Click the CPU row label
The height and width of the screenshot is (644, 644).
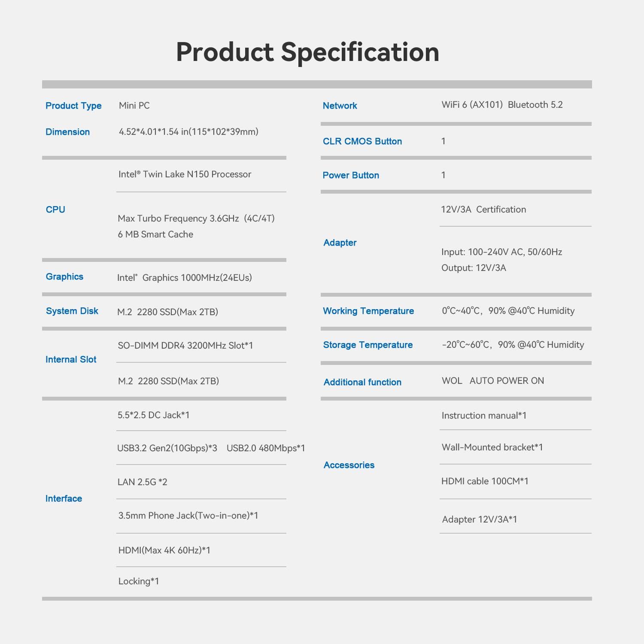55,210
